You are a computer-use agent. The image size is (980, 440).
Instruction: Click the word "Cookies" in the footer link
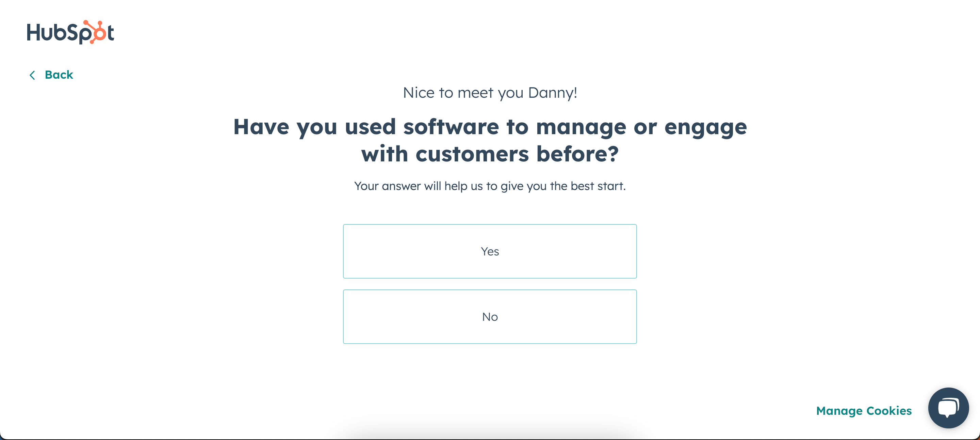889,411
